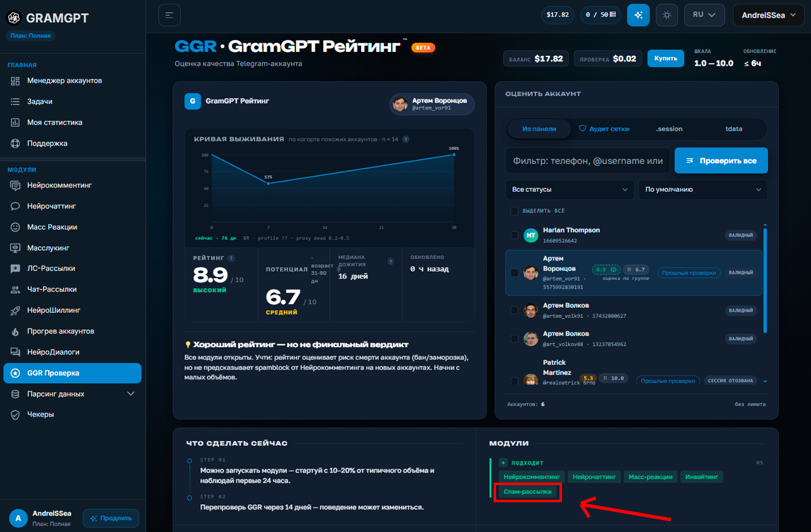Open Менеджер аккаунтов icon in sidebar

coord(15,81)
